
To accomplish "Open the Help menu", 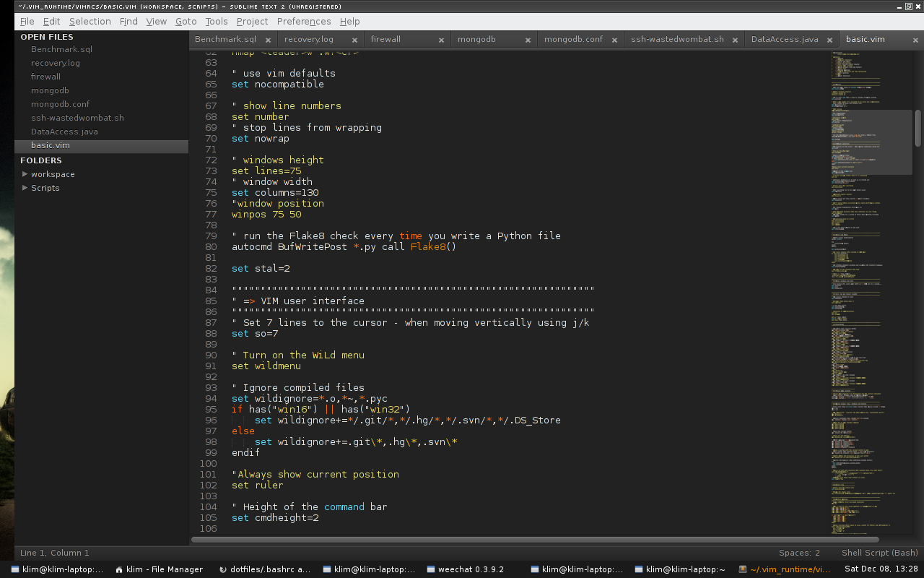I will click(349, 22).
